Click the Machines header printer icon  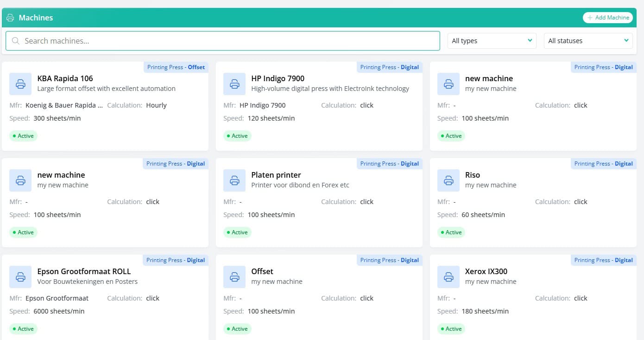tap(10, 18)
